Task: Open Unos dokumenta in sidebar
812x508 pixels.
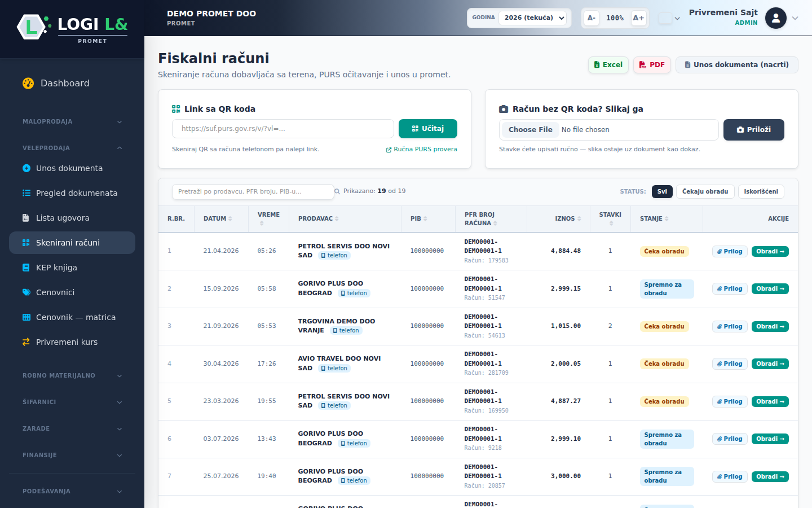Action: pos(72,168)
